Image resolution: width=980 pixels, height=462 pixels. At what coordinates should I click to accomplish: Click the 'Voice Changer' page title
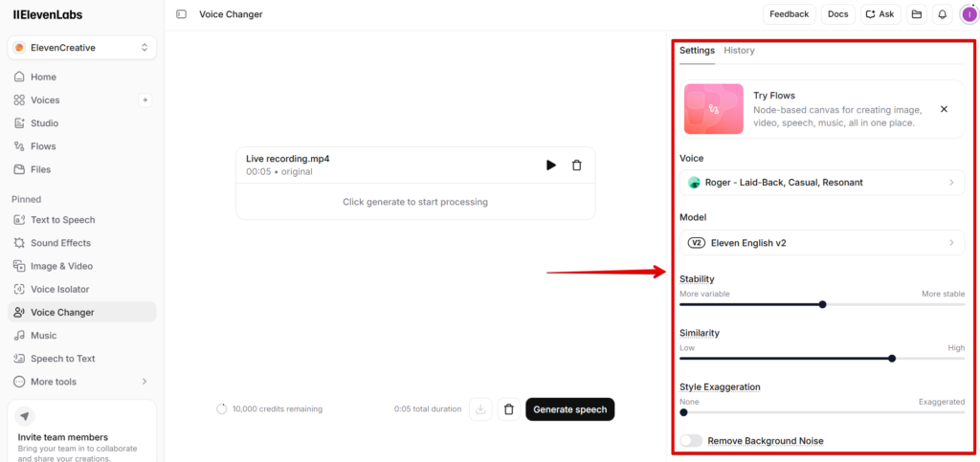pyautogui.click(x=231, y=14)
